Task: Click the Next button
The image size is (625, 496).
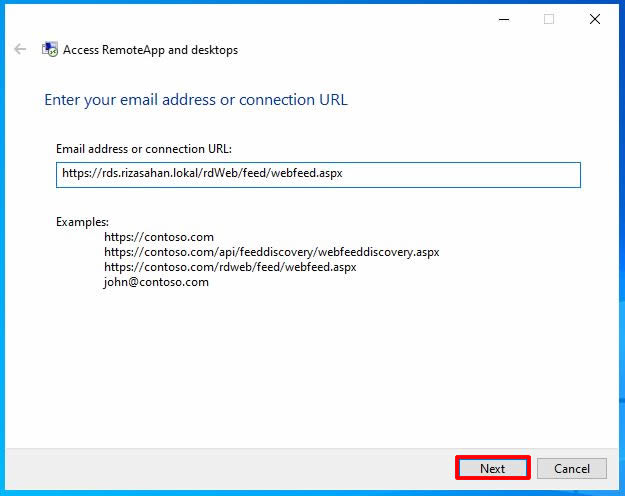Action: coord(493,468)
